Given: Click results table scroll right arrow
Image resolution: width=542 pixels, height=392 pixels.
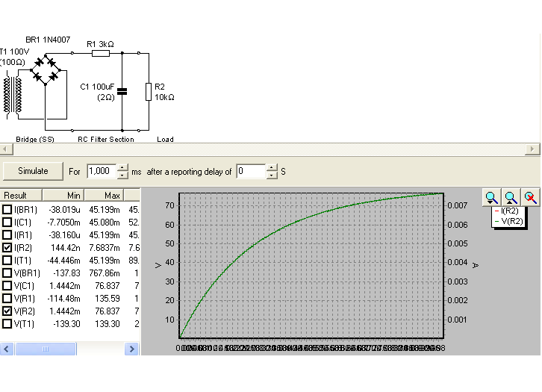Looking at the screenshot, I should (x=131, y=349).
